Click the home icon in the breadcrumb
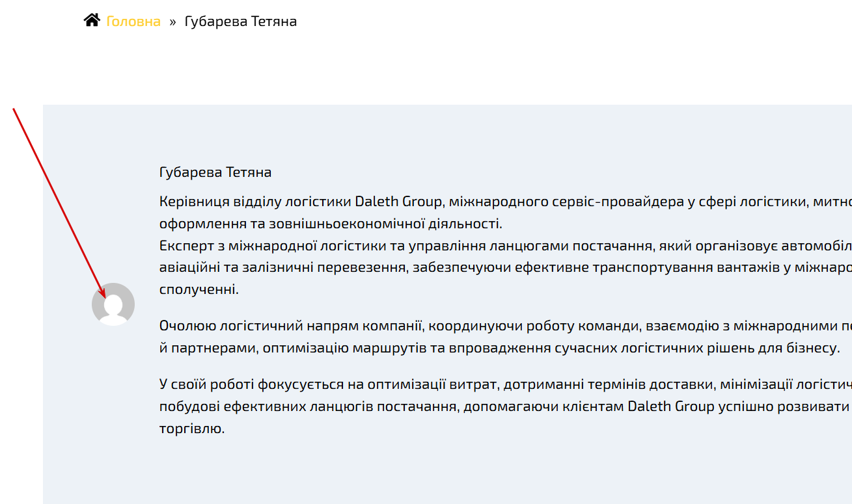 (x=92, y=20)
